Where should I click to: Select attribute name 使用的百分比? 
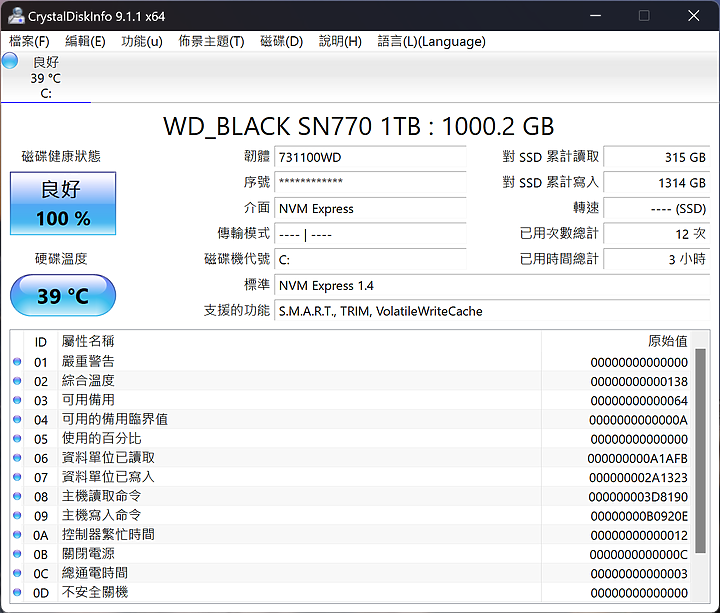coord(101,439)
